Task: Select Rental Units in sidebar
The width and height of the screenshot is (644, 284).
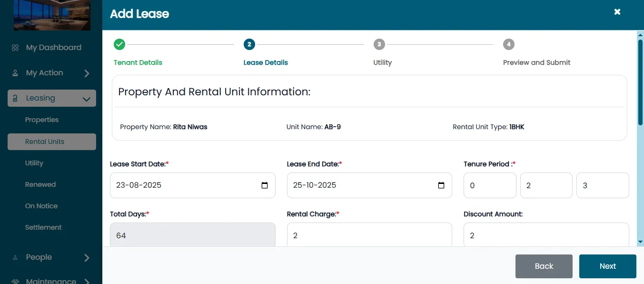Action: [x=52, y=142]
